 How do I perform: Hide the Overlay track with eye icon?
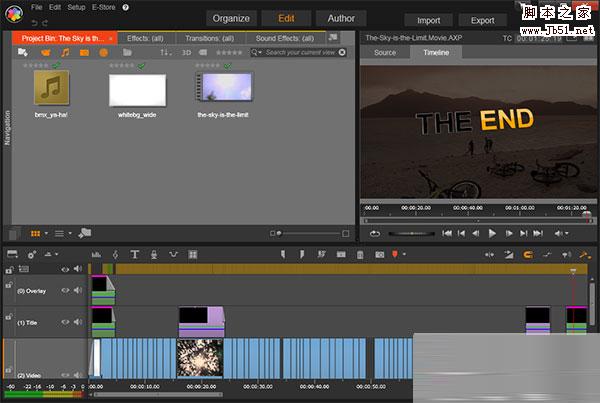(66, 291)
